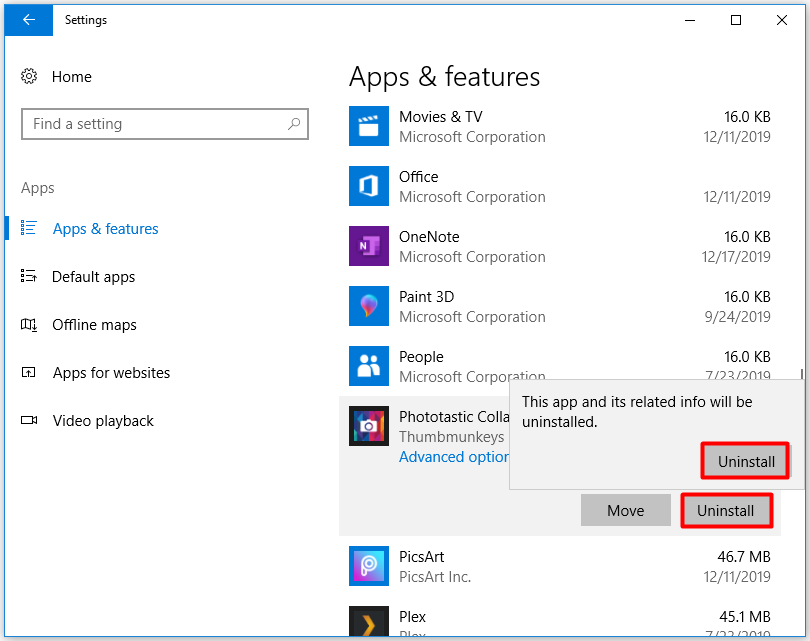
Task: Click the Apps section label in sidebar
Action: pyautogui.click(x=38, y=188)
